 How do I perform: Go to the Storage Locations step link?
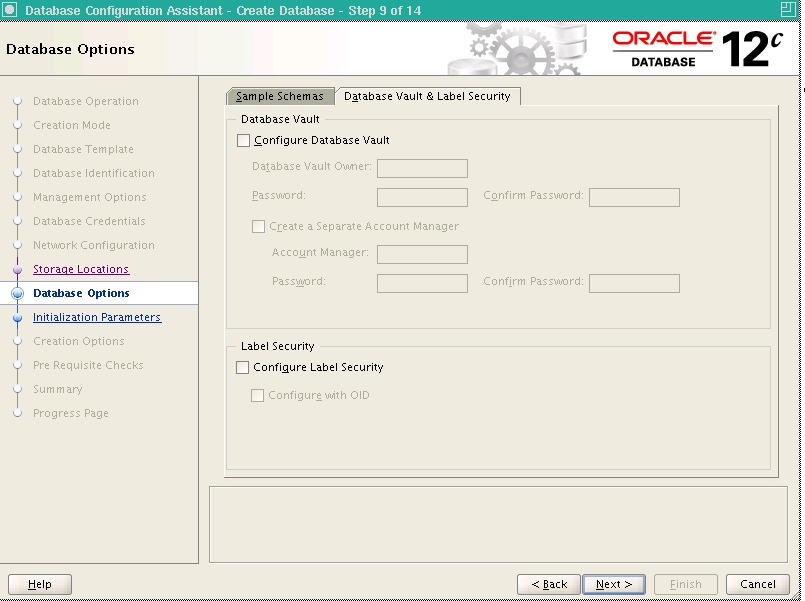[81, 269]
